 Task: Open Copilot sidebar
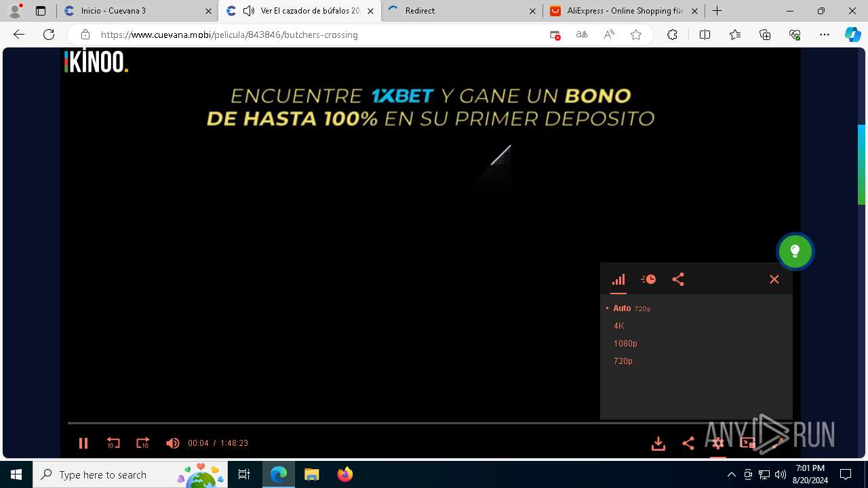852,35
